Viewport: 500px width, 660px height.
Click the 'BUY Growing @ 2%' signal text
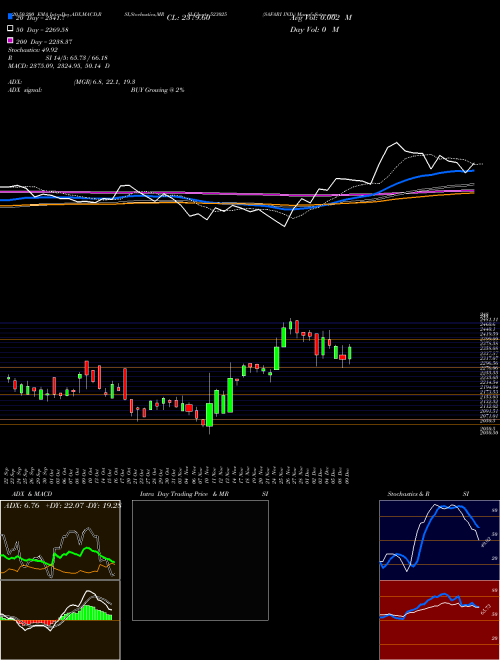coord(157,90)
